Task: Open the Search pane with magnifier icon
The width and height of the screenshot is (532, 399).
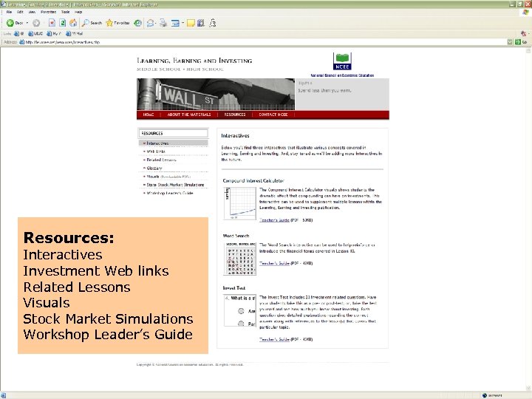Action: point(92,23)
